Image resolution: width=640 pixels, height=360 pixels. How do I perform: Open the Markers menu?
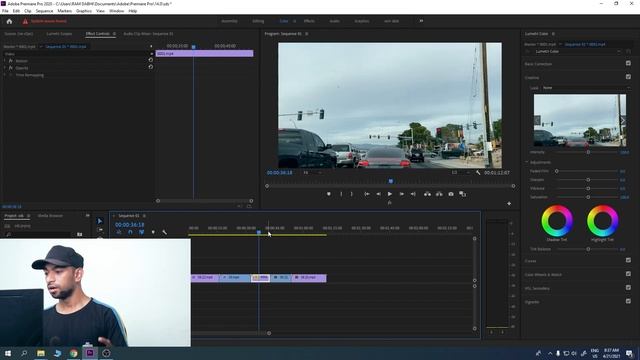64,11
